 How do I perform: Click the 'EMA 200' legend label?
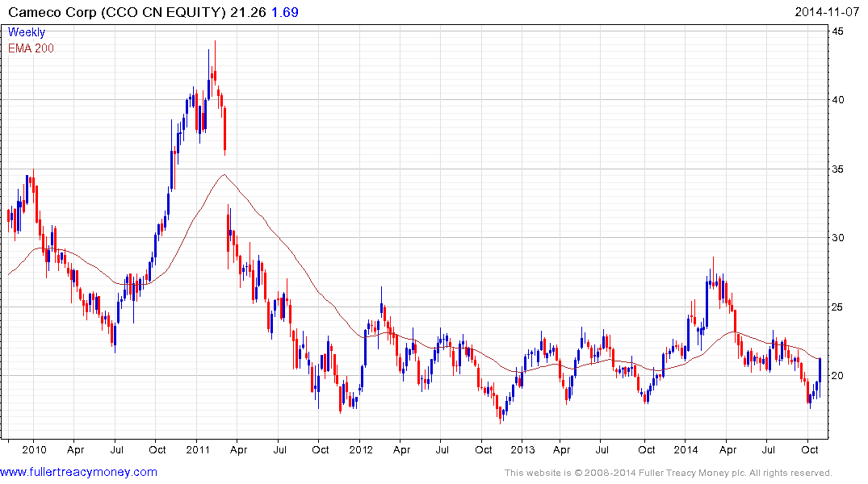31,48
